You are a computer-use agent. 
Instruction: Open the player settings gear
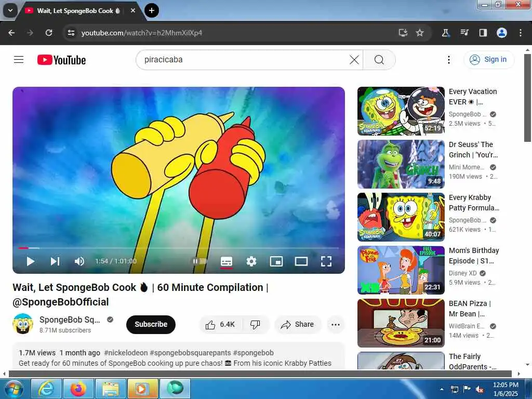(x=251, y=261)
